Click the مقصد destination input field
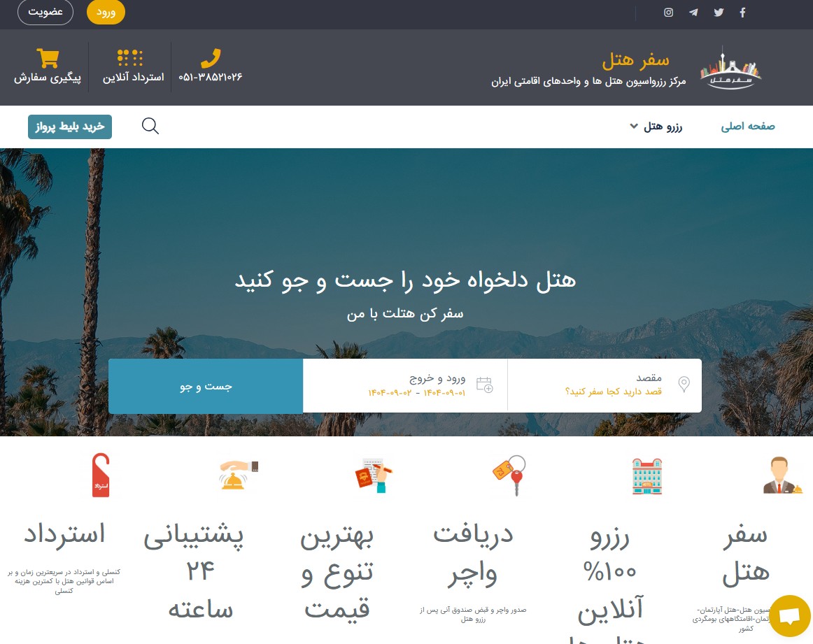Image resolution: width=813 pixels, height=644 pixels. pyautogui.click(x=605, y=385)
